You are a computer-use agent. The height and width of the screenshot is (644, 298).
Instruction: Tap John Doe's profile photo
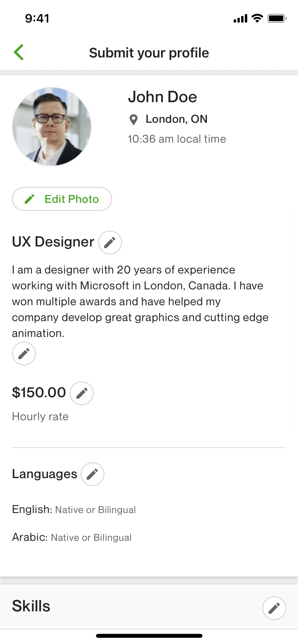(52, 127)
